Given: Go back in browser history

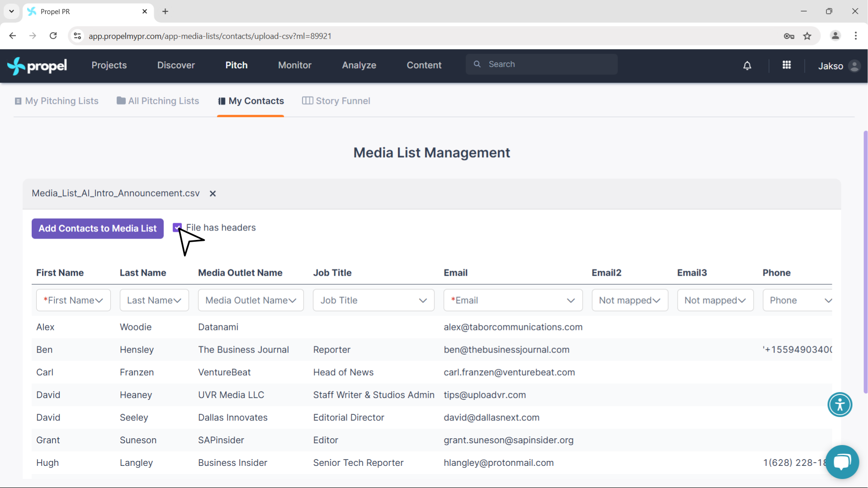Looking at the screenshot, I should coord(13,36).
